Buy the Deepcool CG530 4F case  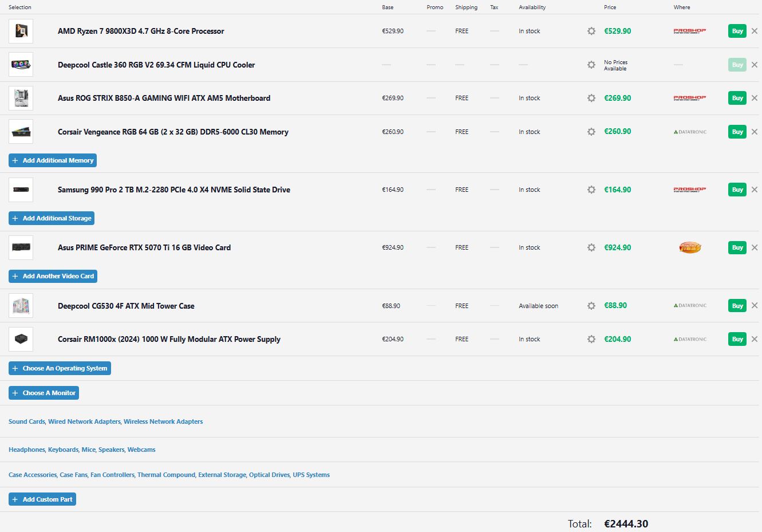click(737, 306)
